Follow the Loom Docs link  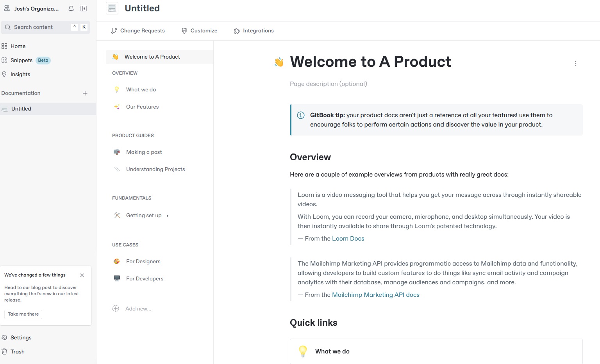point(348,239)
